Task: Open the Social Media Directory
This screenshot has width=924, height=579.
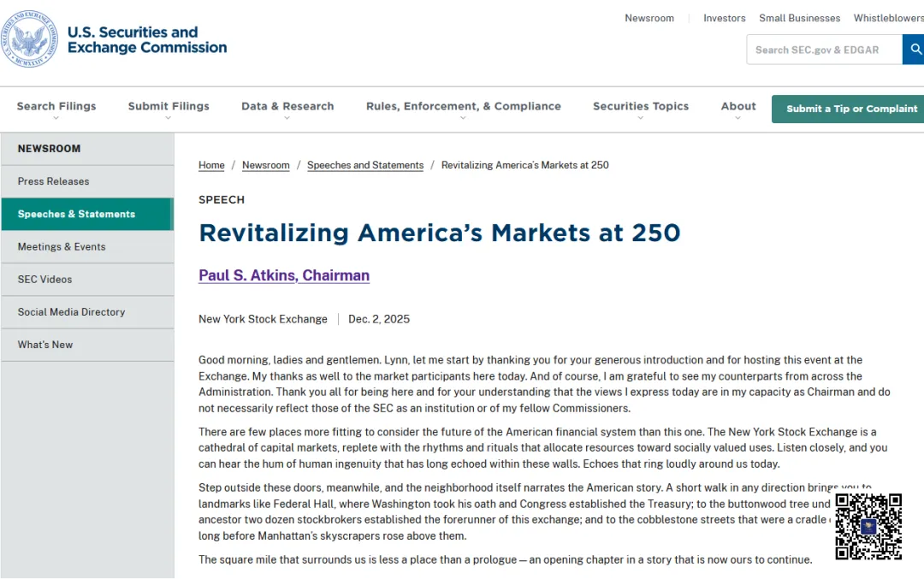Action: click(71, 312)
